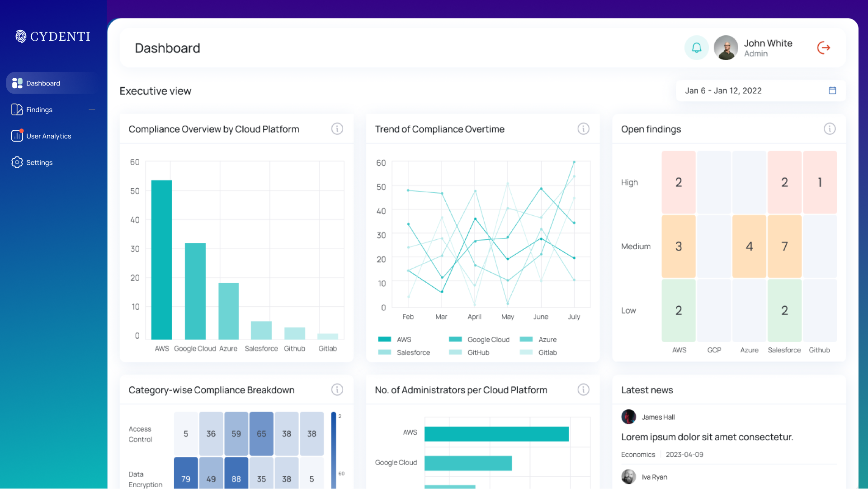Open the Jan 6 - Jan 12, 2022 date range field
Image resolution: width=868 pixels, height=489 pixels.
tap(760, 90)
